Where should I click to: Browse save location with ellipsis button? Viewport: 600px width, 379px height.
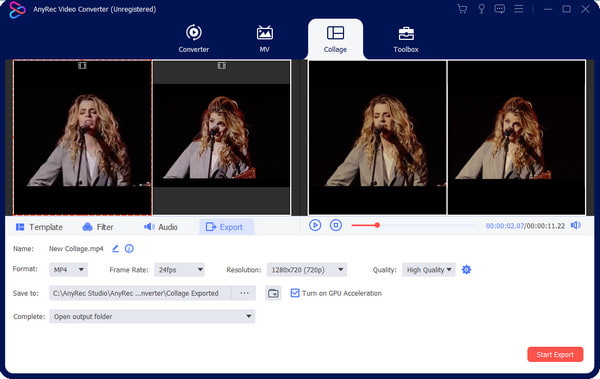pyautogui.click(x=244, y=293)
